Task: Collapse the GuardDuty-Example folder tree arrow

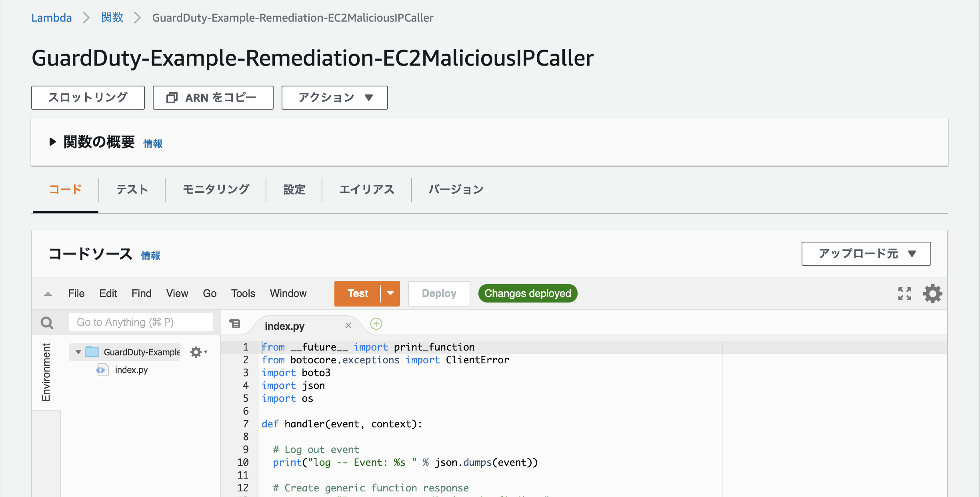Action: (x=78, y=352)
